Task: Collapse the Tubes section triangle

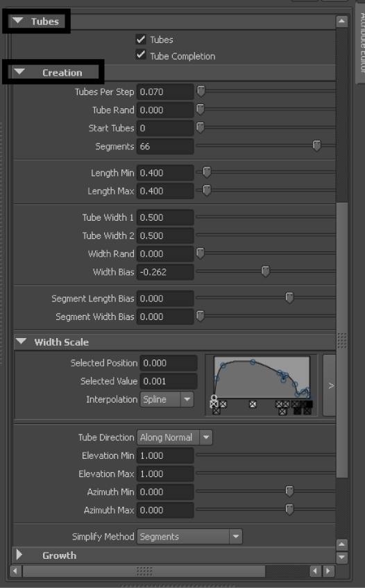Action: click(17, 21)
